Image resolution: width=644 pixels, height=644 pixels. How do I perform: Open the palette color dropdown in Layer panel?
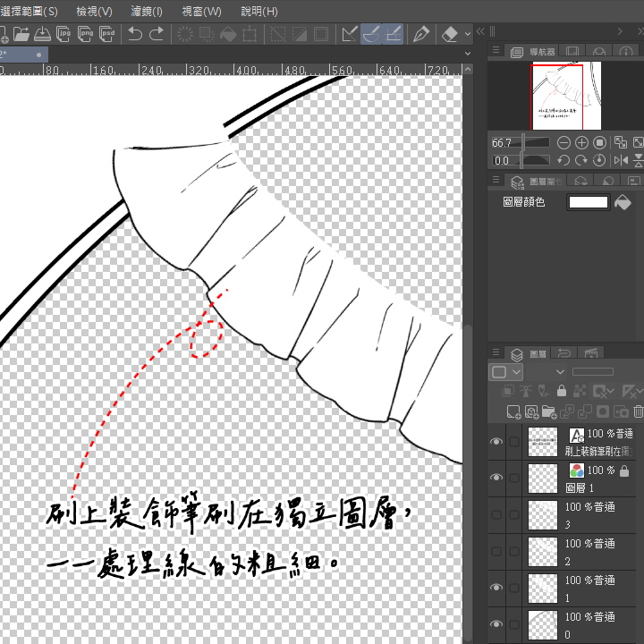coord(505,372)
